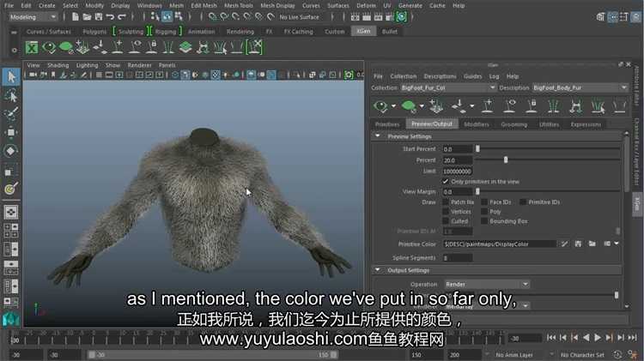Click the Play backward button

pos(586,337)
